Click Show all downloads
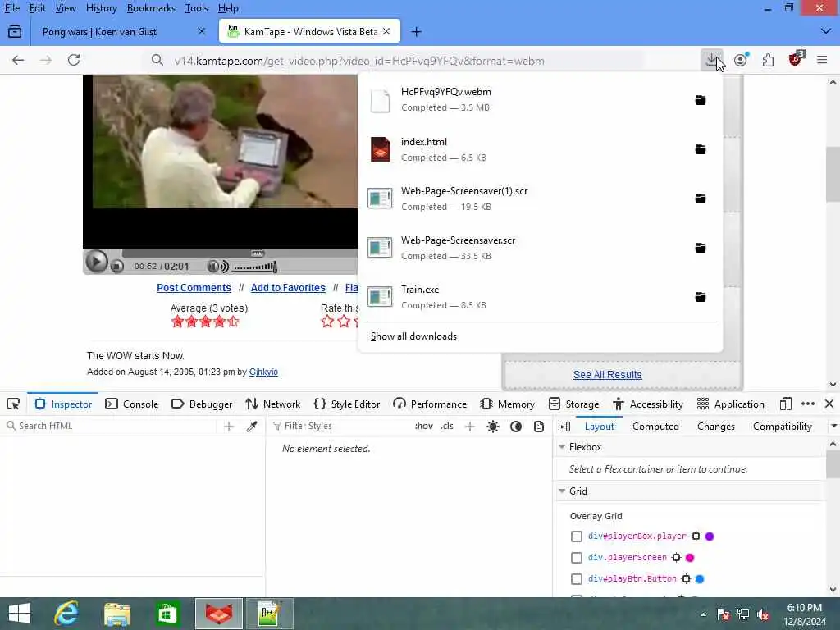 [x=413, y=336]
